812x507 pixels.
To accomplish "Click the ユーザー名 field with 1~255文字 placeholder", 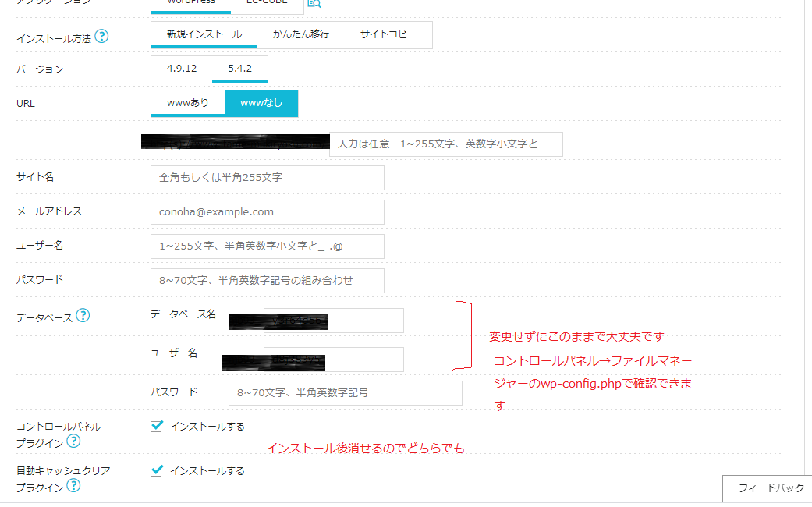I will click(x=267, y=246).
